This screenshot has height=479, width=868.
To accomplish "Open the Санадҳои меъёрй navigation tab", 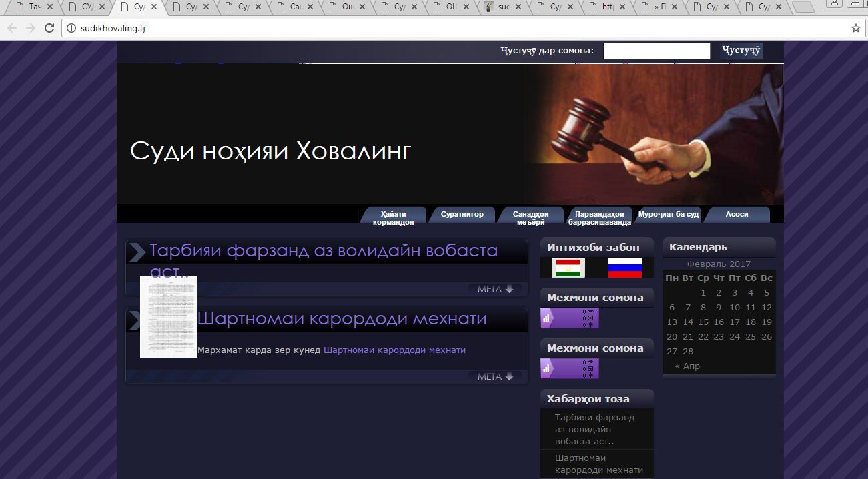I will click(530, 218).
